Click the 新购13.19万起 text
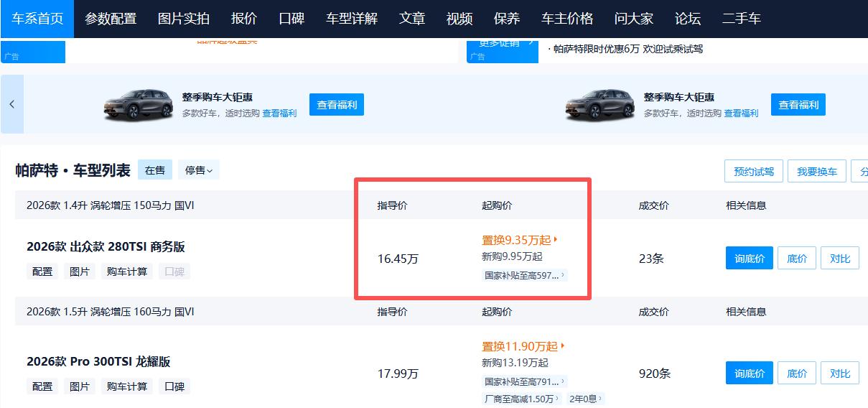This screenshot has width=868, height=408. [x=515, y=363]
